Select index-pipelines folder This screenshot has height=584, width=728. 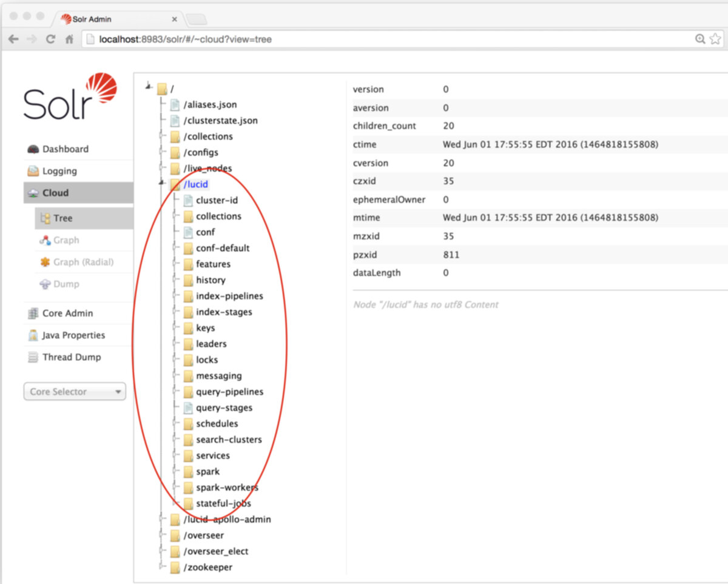click(229, 296)
